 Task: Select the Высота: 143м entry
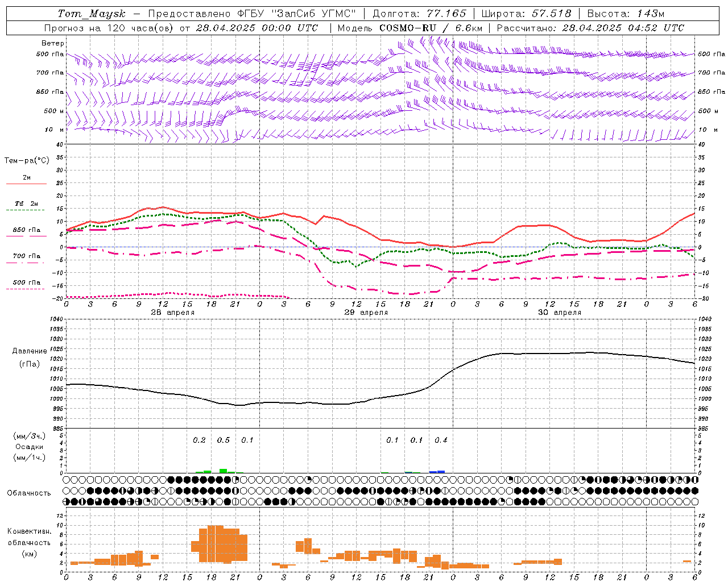(x=626, y=14)
